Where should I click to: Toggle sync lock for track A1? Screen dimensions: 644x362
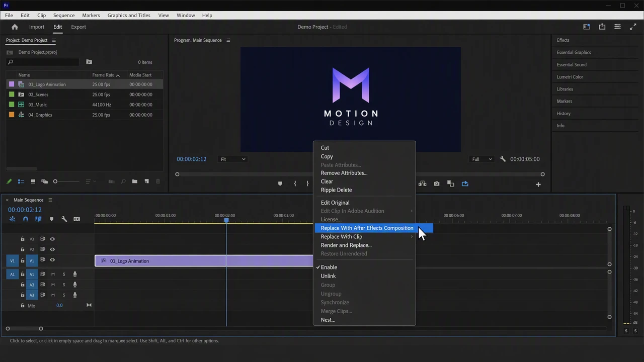click(43, 275)
